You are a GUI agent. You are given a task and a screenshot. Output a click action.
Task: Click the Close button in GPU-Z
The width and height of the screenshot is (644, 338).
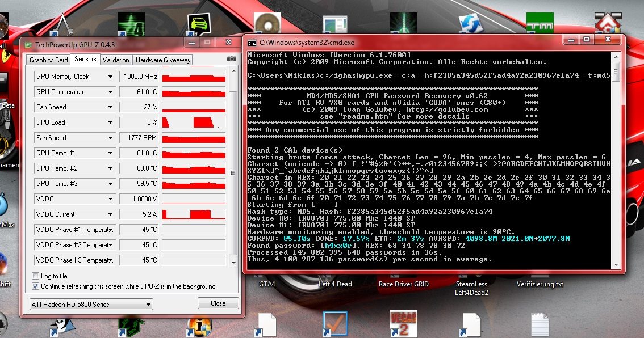point(218,303)
